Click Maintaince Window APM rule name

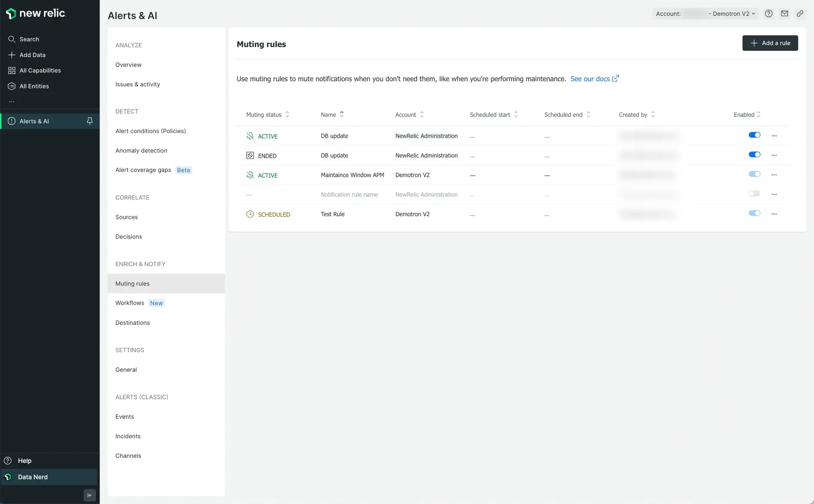click(x=352, y=175)
